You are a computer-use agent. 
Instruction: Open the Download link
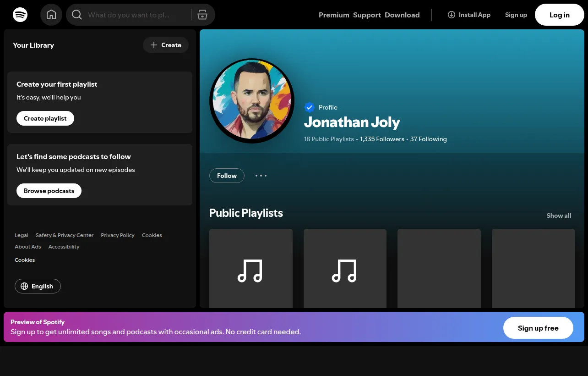pos(402,15)
